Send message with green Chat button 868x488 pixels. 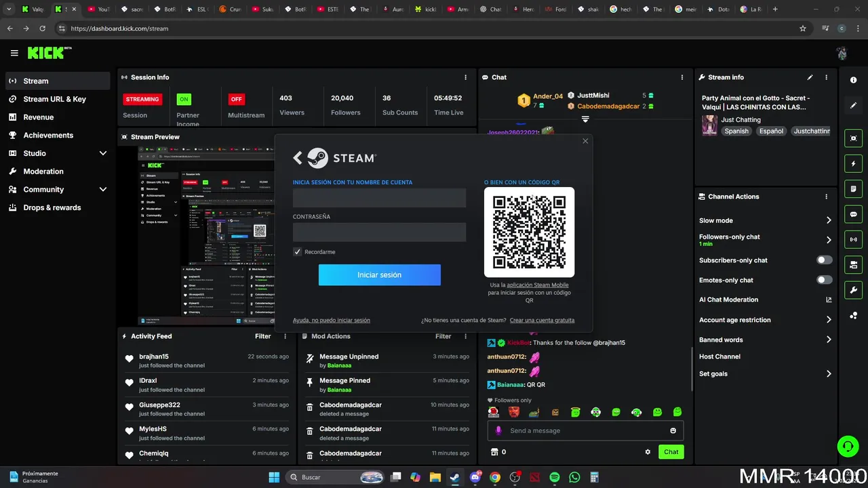pos(671,452)
